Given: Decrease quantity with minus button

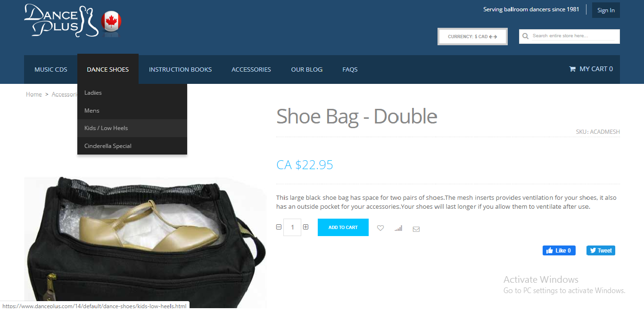Looking at the screenshot, I should [x=279, y=227].
